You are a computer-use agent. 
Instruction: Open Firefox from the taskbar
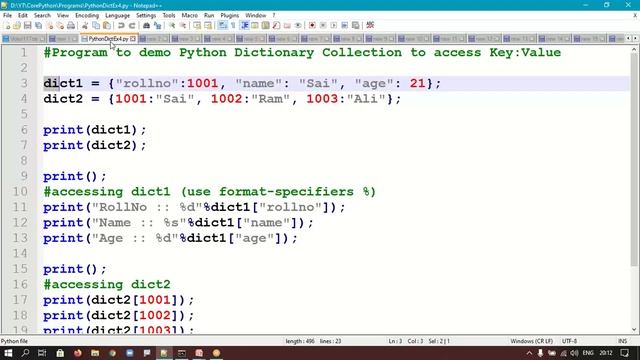pyautogui.click(x=78, y=353)
